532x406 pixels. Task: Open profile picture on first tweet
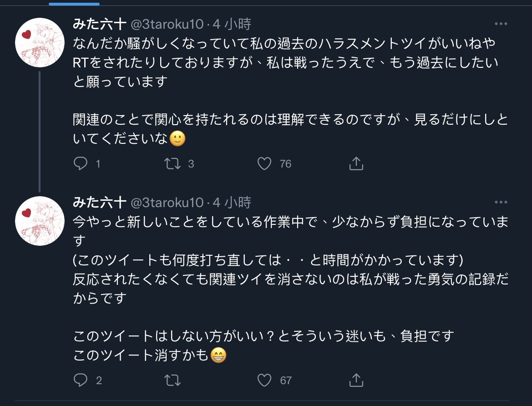point(40,43)
